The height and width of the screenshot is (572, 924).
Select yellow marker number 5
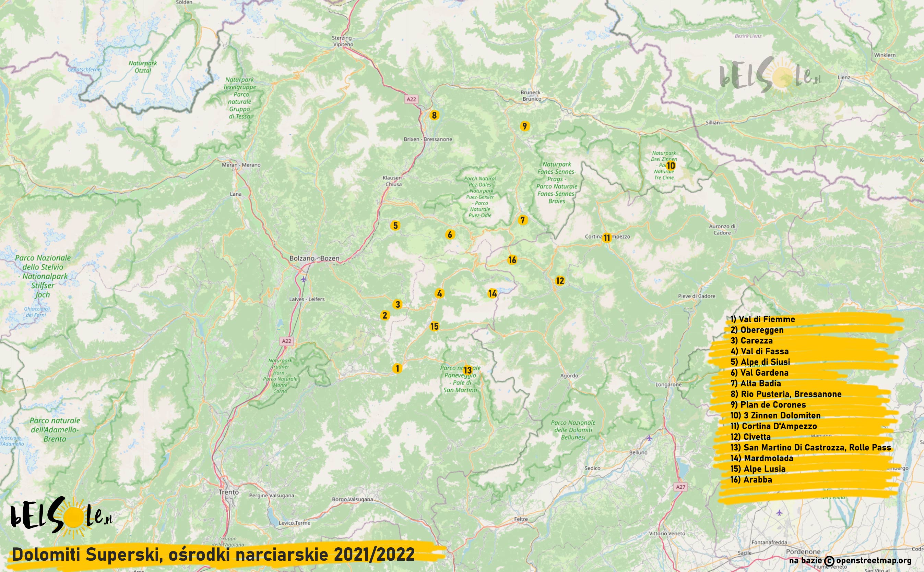click(x=395, y=226)
